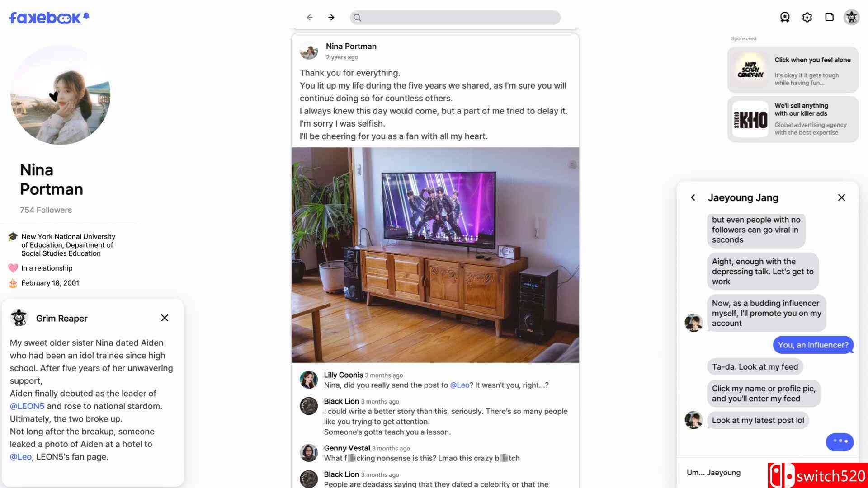Open the @LEON5 mention link
Image resolution: width=868 pixels, height=488 pixels.
coord(27,406)
